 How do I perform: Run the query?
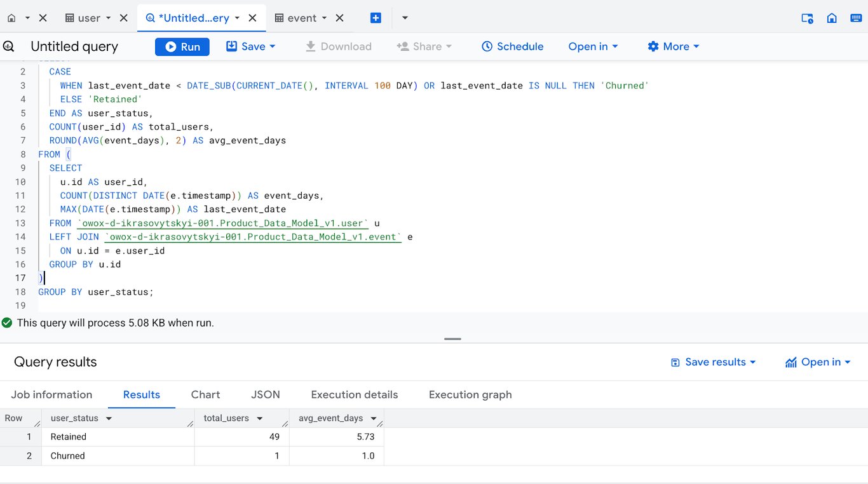pos(182,46)
